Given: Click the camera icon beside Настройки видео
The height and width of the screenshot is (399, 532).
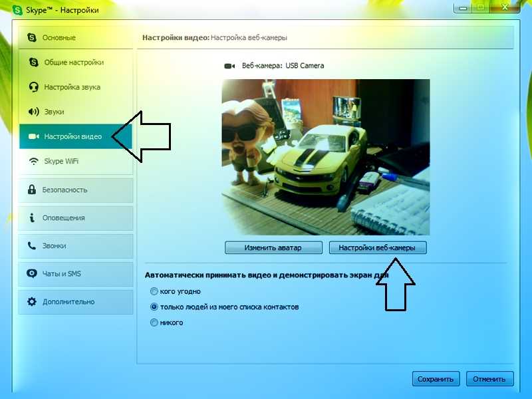Looking at the screenshot, I should (34, 136).
